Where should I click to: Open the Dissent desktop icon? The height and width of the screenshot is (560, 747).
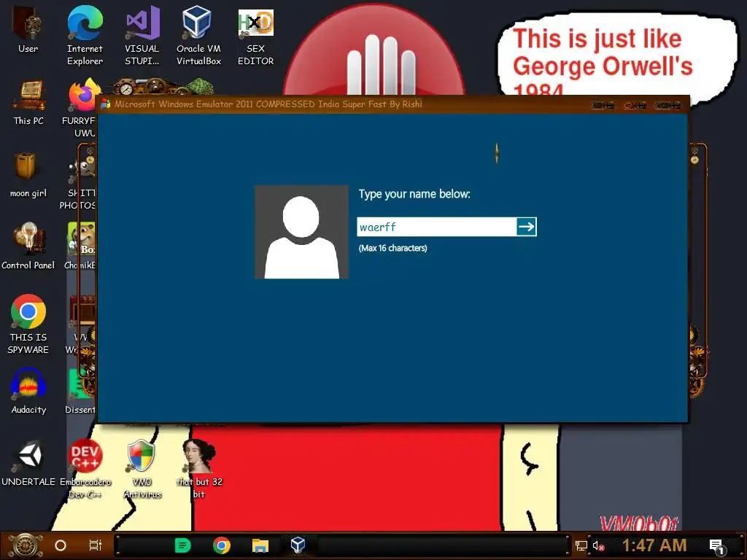[81, 391]
